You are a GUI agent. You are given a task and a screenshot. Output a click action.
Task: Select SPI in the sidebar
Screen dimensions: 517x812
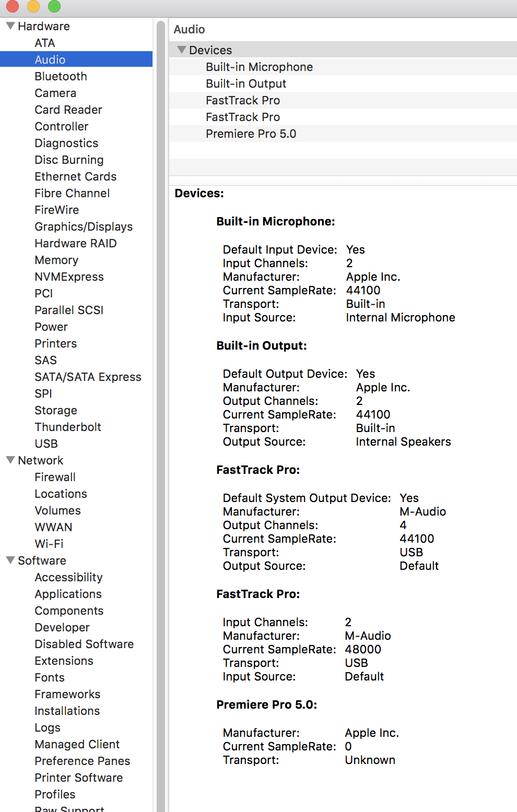pyautogui.click(x=43, y=393)
